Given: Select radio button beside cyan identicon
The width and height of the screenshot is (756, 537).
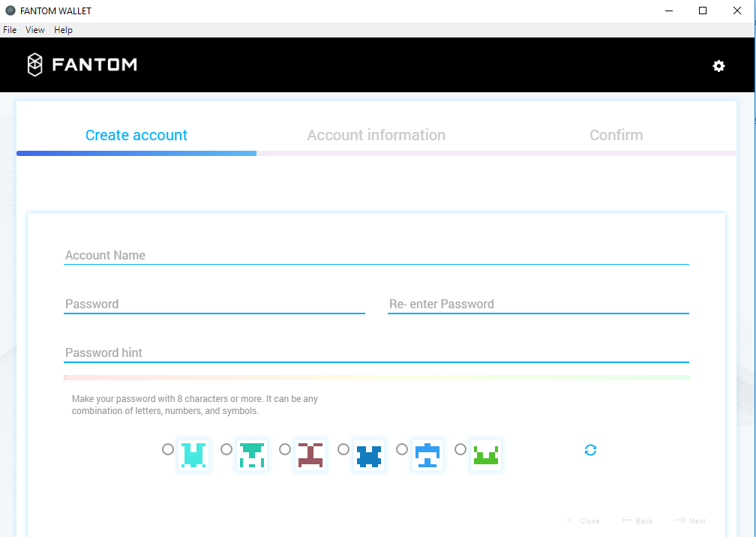Looking at the screenshot, I should [168, 449].
